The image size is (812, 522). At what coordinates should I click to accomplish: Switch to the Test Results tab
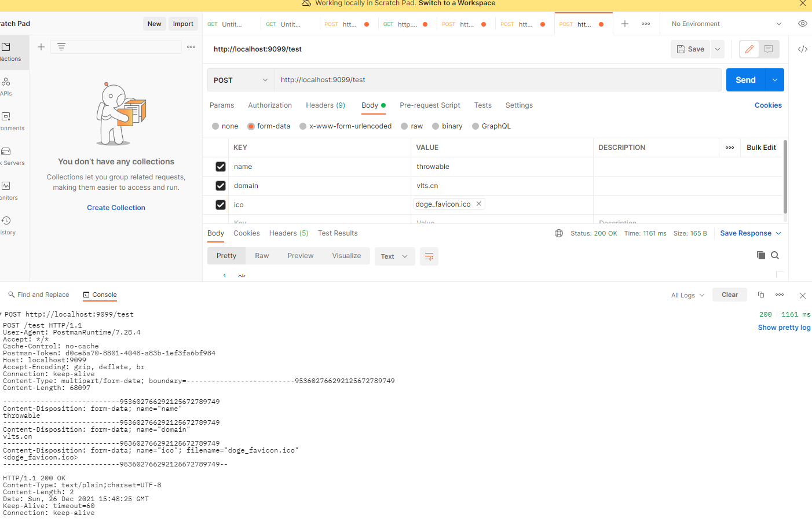[x=338, y=233]
